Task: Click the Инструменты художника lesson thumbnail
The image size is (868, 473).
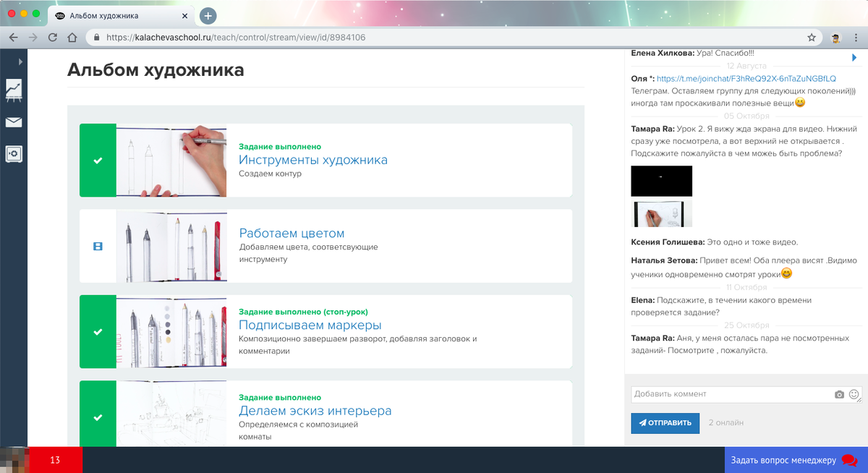Action: [171, 160]
